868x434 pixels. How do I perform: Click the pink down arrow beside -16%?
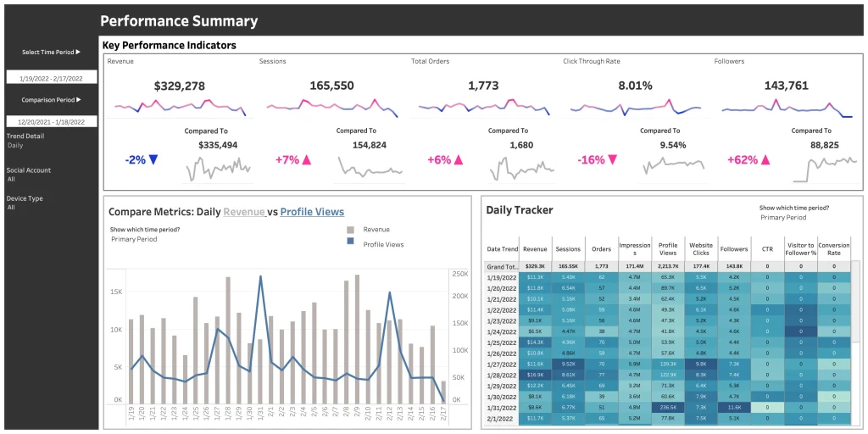pyautogui.click(x=613, y=159)
